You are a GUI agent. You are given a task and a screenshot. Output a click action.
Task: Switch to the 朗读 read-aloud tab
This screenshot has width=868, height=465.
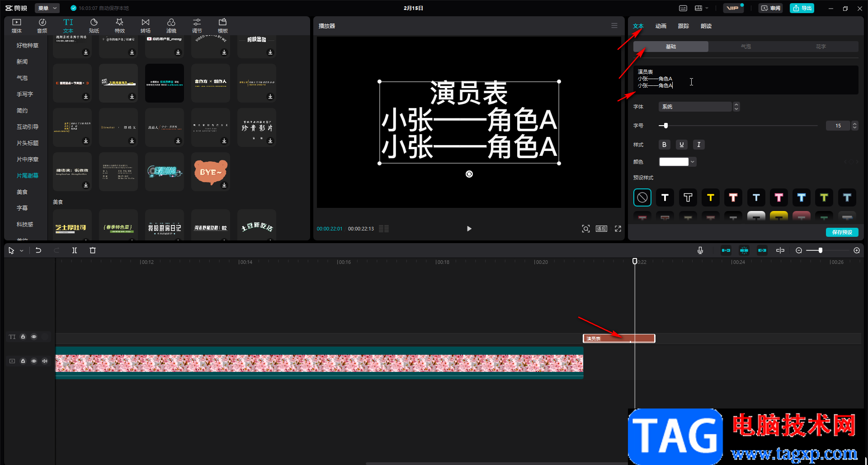(x=706, y=26)
